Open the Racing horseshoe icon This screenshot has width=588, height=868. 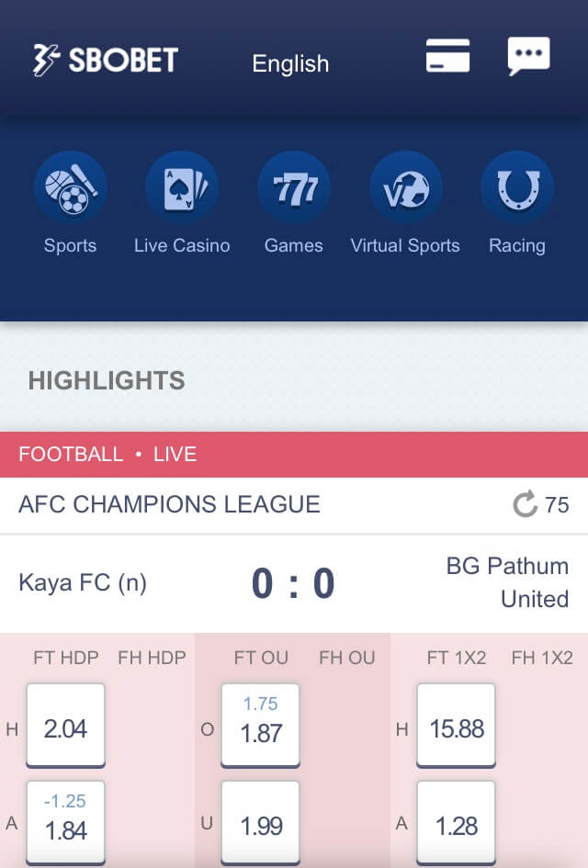pos(516,188)
